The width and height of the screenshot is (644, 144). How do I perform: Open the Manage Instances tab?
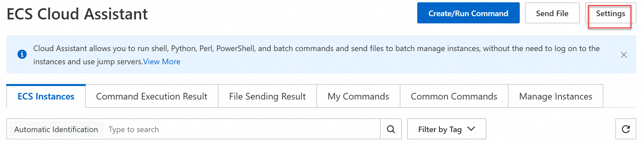(x=555, y=96)
